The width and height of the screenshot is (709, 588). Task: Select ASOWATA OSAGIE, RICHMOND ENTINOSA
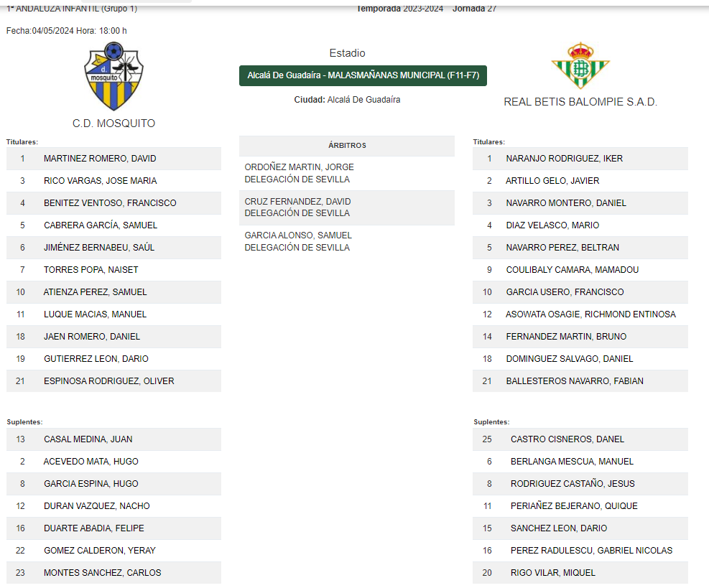click(590, 314)
